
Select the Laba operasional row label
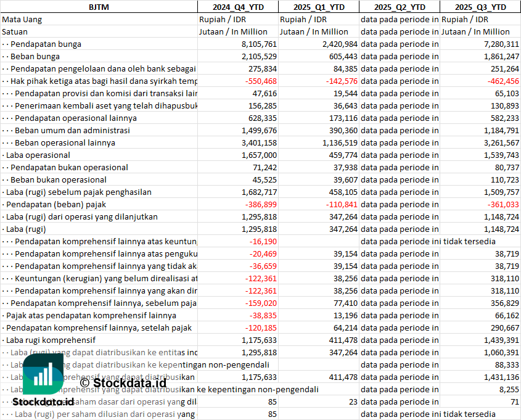pyautogui.click(x=38, y=155)
